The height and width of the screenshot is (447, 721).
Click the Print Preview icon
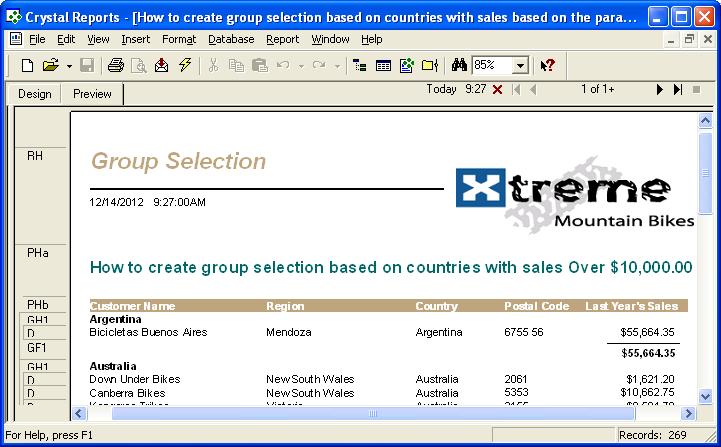[138, 66]
